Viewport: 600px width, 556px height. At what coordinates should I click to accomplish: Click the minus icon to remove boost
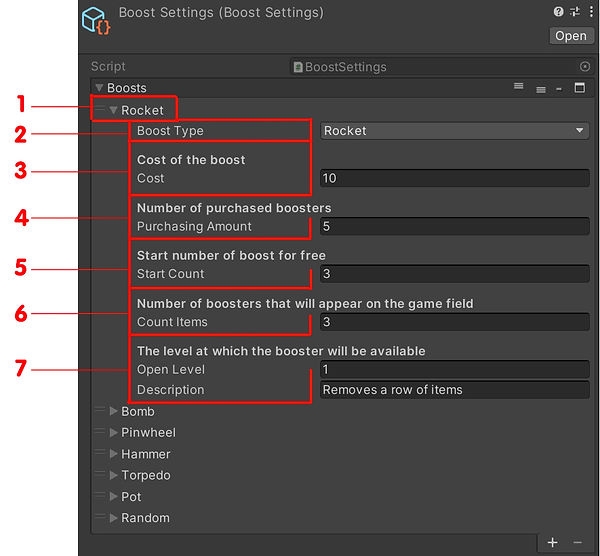[x=577, y=542]
